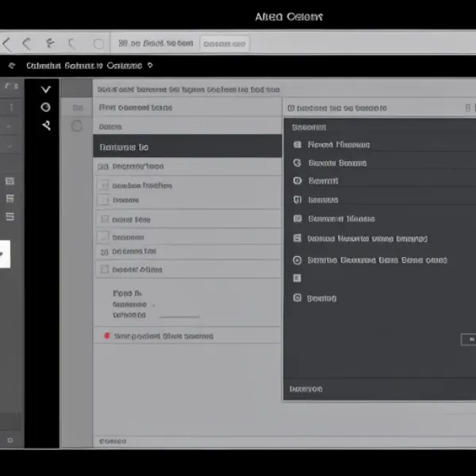Click the outlined button in the top toolbar
The image size is (476, 476).
(224, 44)
